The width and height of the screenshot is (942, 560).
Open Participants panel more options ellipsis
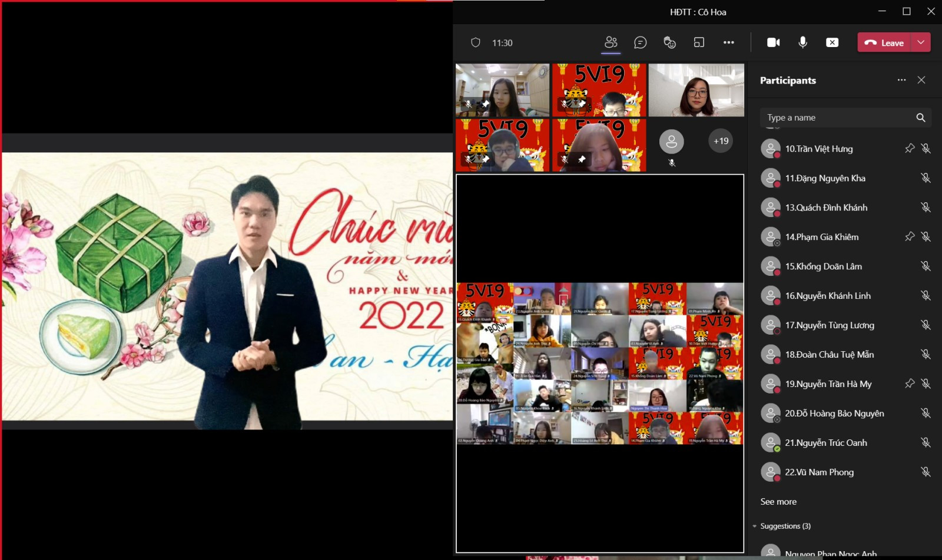901,80
